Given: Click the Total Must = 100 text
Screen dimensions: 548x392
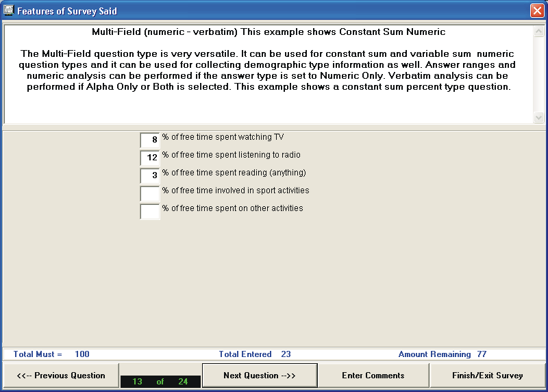Looking at the screenshot, I should [x=51, y=354].
